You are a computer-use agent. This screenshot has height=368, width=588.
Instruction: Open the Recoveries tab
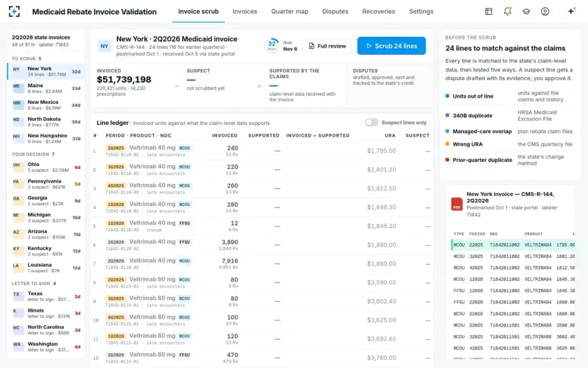pos(379,11)
